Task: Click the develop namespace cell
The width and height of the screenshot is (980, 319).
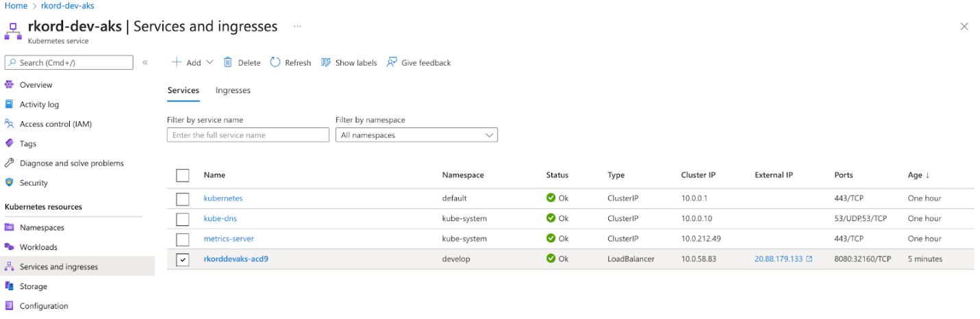Action: [x=456, y=259]
